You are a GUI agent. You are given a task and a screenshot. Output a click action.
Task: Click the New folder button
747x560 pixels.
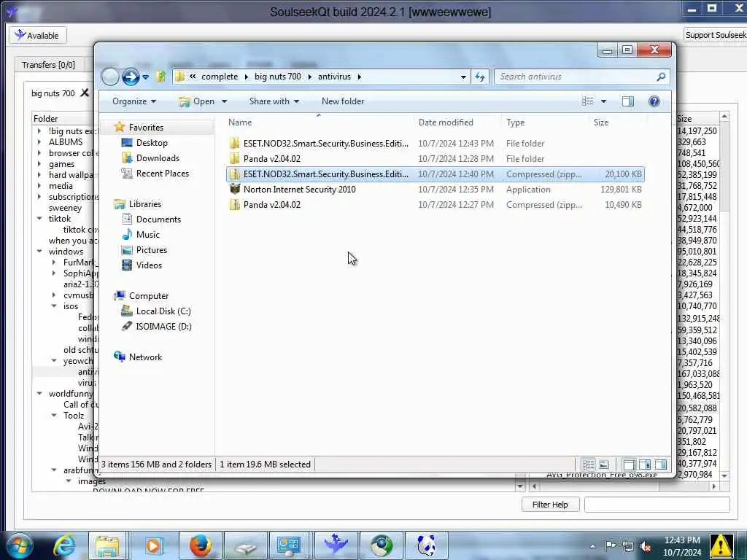click(x=343, y=101)
